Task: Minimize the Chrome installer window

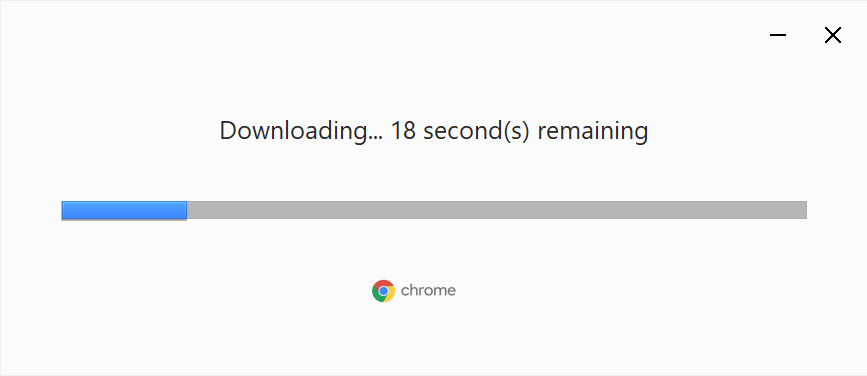Action: click(777, 35)
